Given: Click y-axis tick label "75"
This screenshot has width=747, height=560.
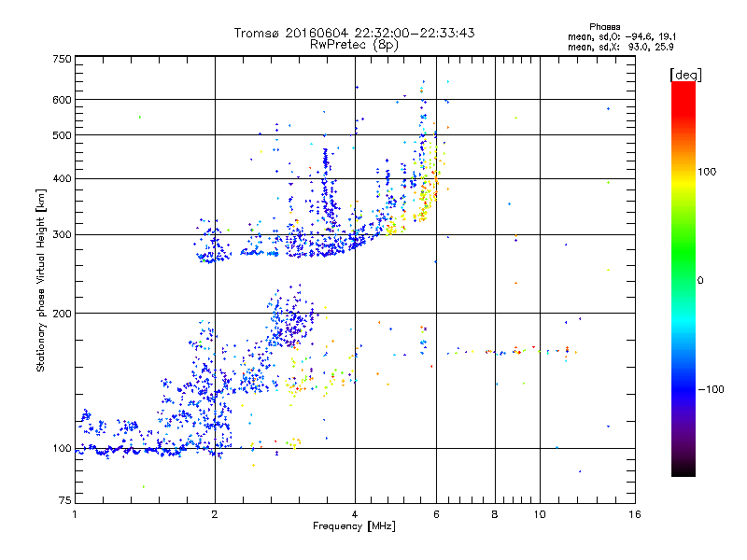Looking at the screenshot, I should [65, 500].
